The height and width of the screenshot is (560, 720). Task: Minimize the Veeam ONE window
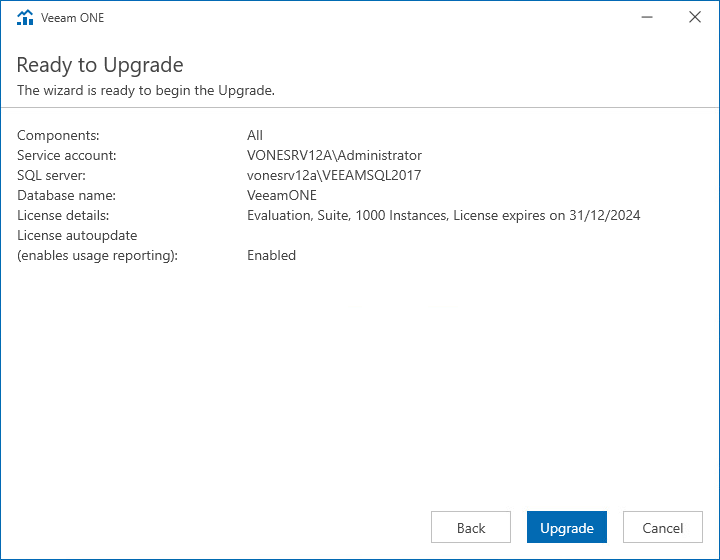click(x=647, y=17)
